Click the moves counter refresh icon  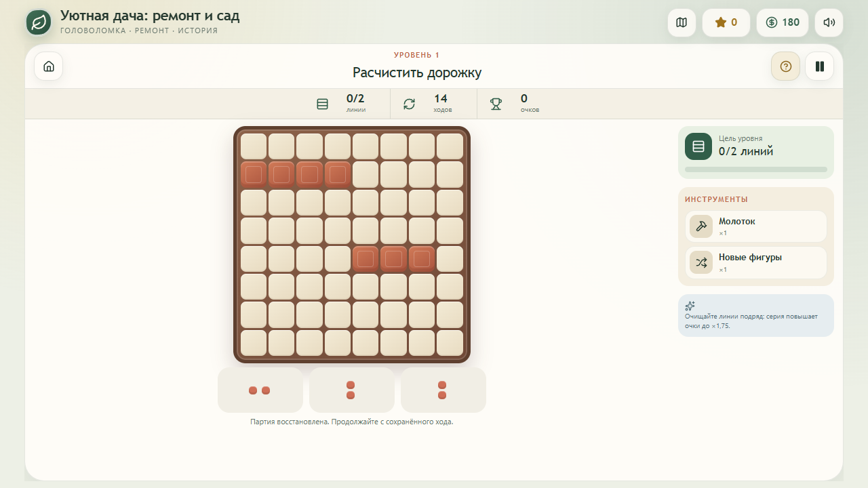tap(409, 104)
